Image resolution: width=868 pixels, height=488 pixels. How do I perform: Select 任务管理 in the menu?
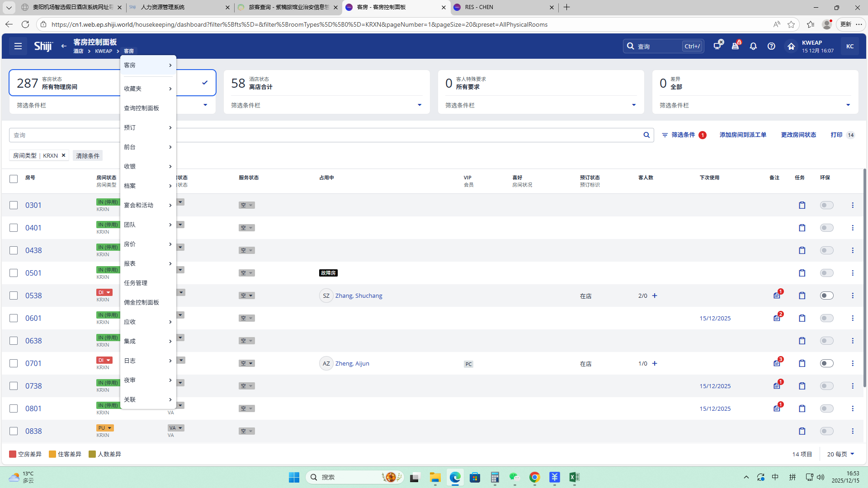(x=136, y=283)
